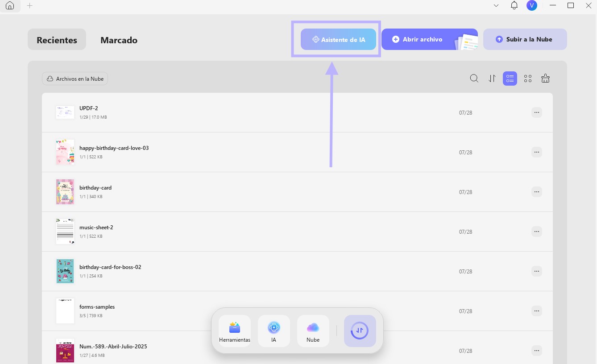Open Archivos en la Nube
Viewport: 597px width, 364px height.
pos(75,79)
